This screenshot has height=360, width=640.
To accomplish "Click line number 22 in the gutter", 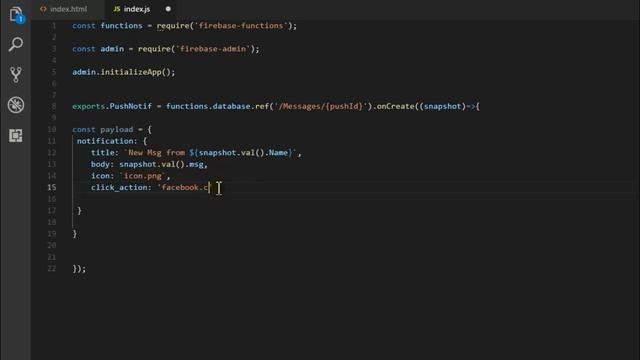I will [x=51, y=269].
